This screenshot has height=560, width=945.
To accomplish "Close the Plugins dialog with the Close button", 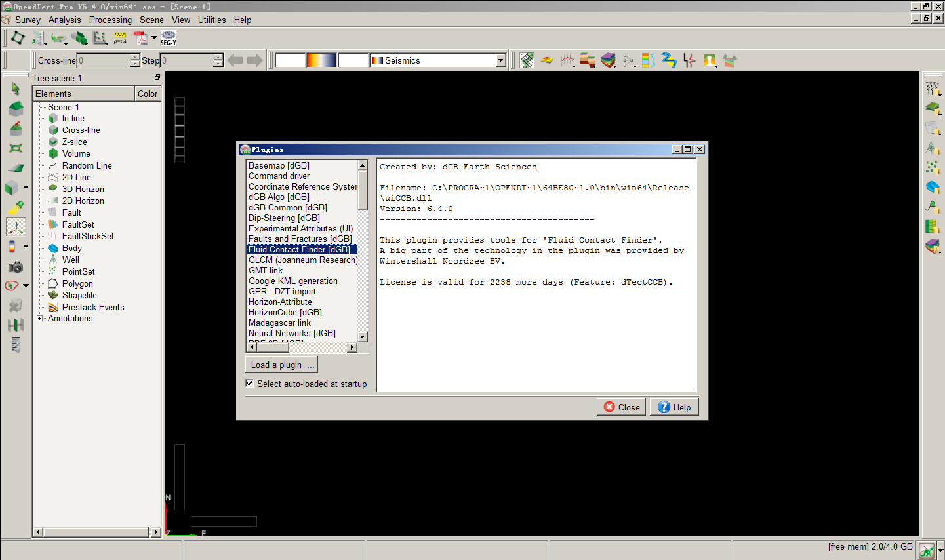I will 621,407.
